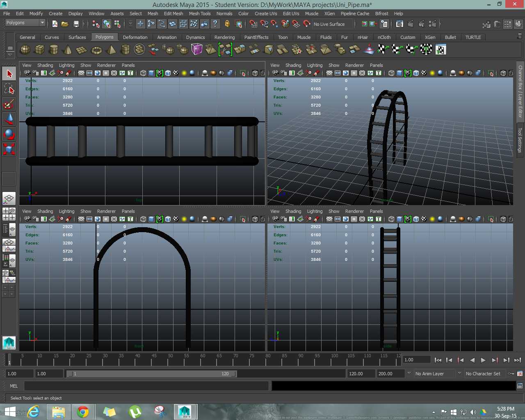
Task: Open Panels menu in bottom-right viewport
Action: [x=376, y=211]
